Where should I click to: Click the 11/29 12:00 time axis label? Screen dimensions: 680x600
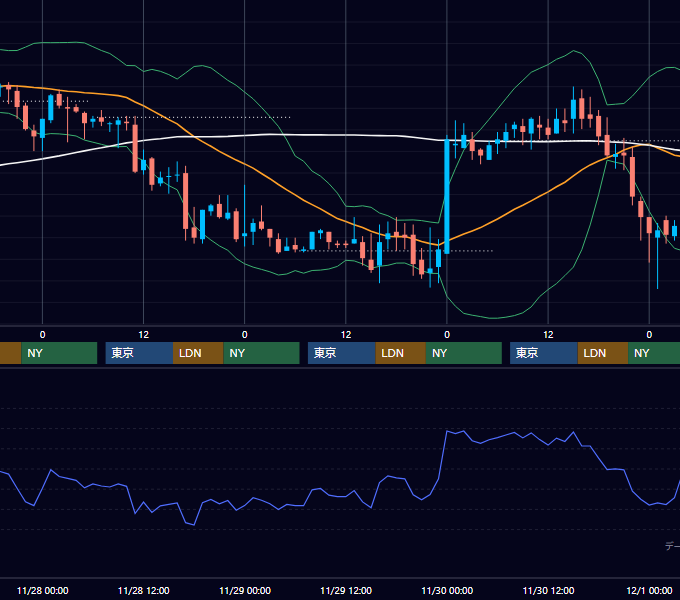tap(346, 590)
